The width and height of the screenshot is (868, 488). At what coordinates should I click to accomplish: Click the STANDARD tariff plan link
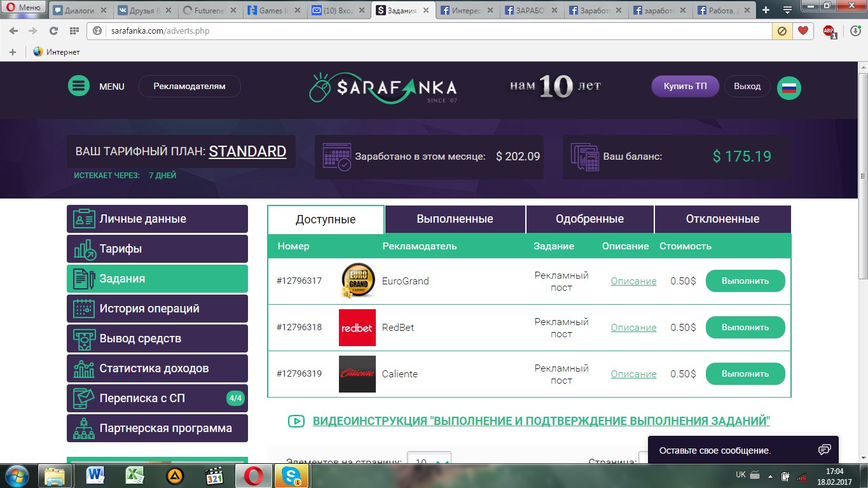[x=247, y=151]
